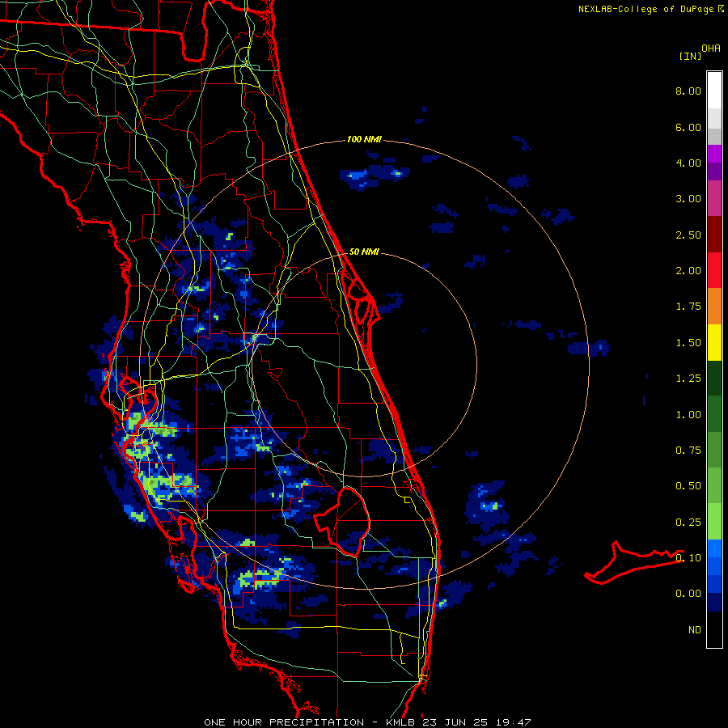This screenshot has width=728, height=728.
Task: Click the NEXLAB-College of DuPage credit text
Action: click(x=645, y=9)
